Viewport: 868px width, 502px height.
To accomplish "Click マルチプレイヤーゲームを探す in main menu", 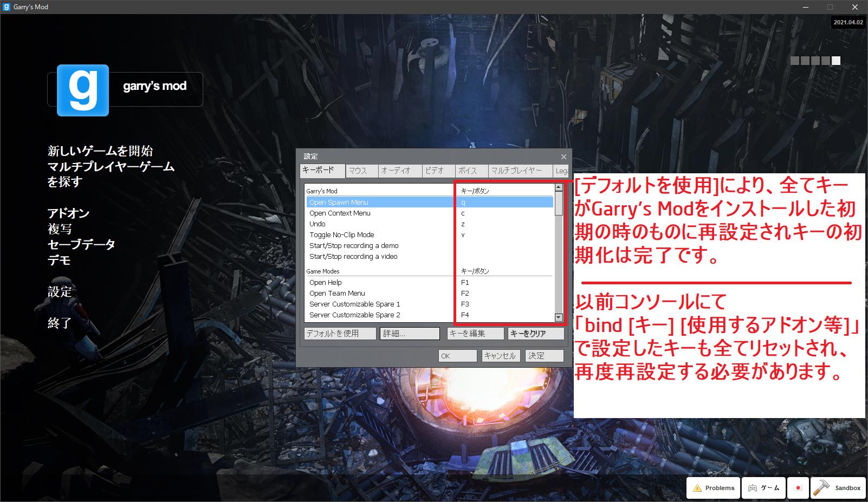I will 111,174.
